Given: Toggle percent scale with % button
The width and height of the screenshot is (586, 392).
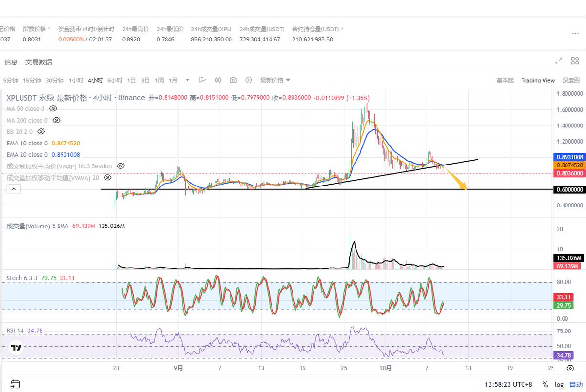Looking at the screenshot, I should point(545,385).
